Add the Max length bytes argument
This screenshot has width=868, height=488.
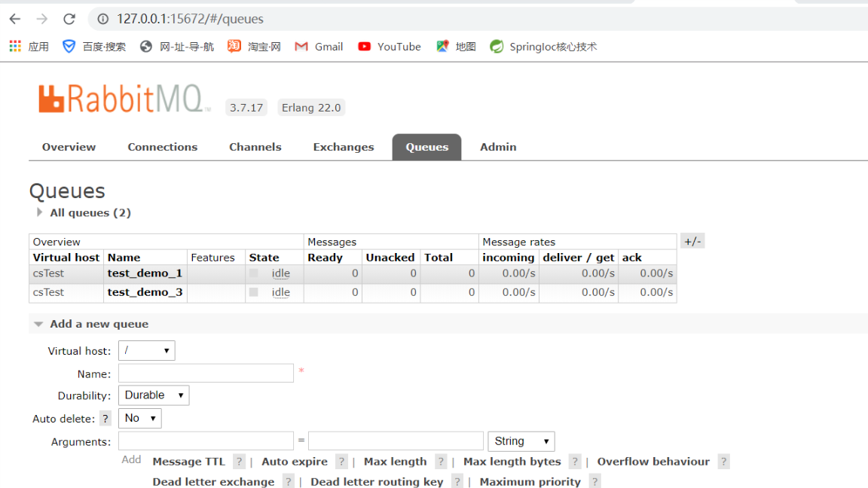coord(512,462)
